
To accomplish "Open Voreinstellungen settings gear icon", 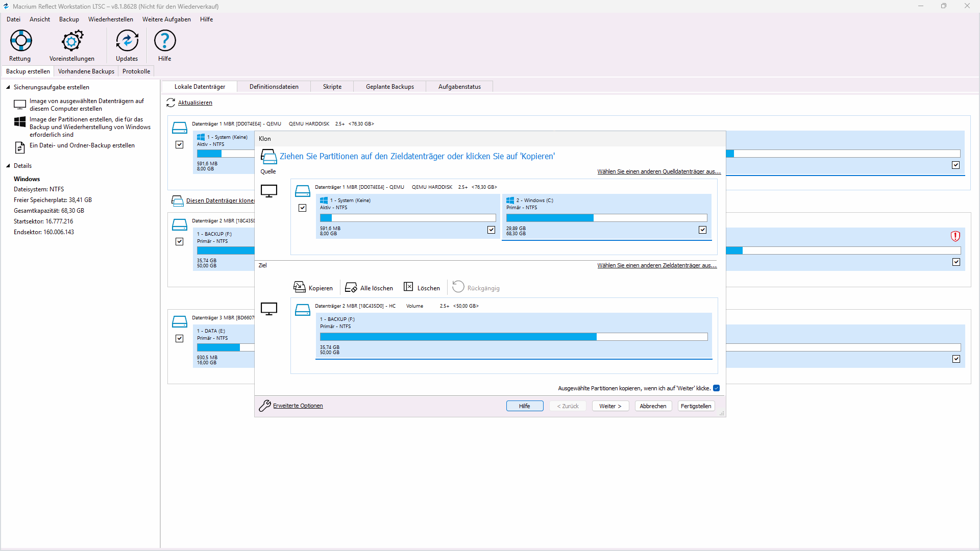I will 72,40.
